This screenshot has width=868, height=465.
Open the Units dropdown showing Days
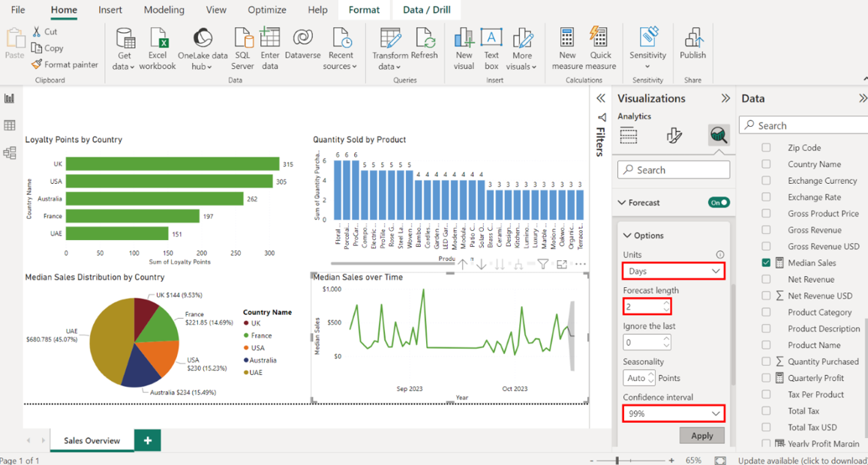click(673, 271)
